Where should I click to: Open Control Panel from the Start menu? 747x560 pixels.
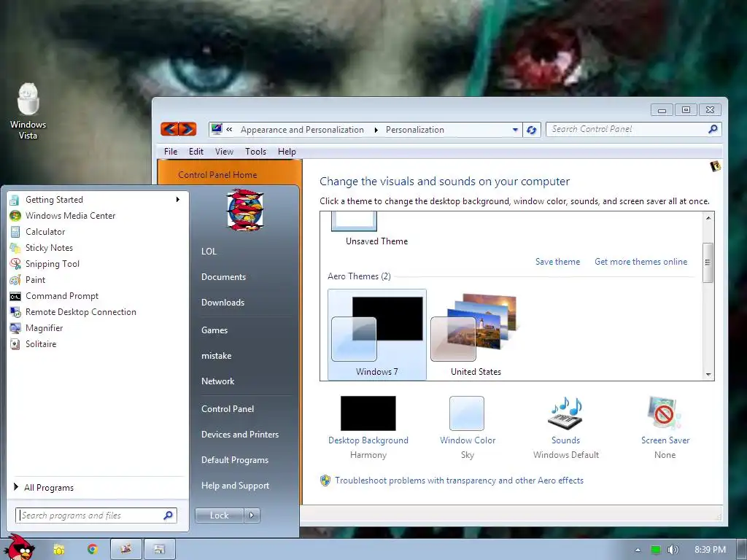[x=228, y=409]
